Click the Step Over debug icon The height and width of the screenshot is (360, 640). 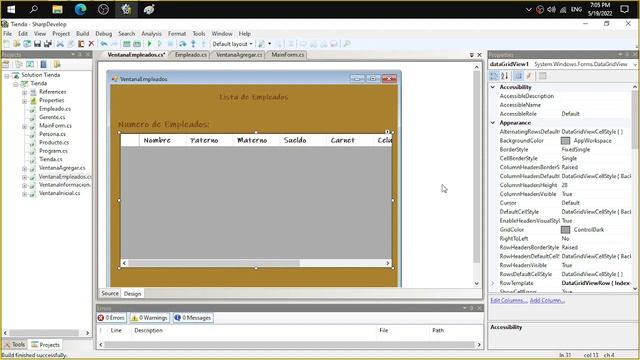pyautogui.click(x=182, y=44)
